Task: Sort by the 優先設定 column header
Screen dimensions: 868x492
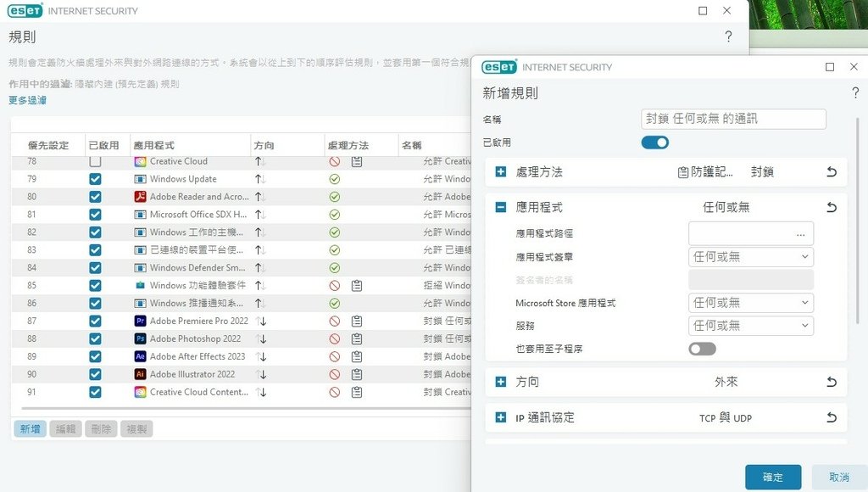Action: point(48,145)
